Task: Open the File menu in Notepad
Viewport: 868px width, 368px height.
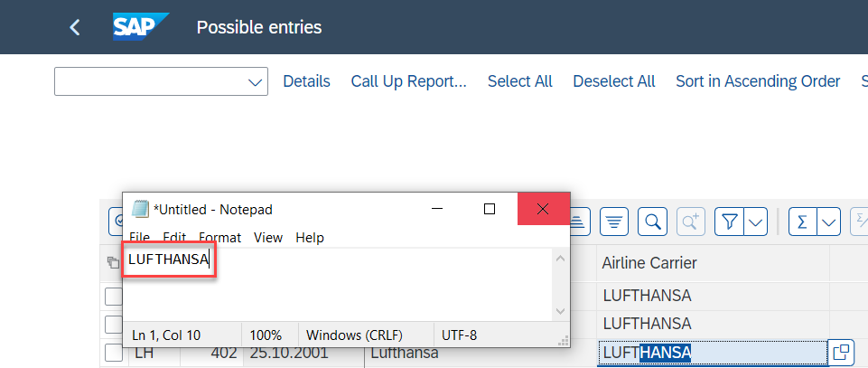Action: (x=139, y=238)
